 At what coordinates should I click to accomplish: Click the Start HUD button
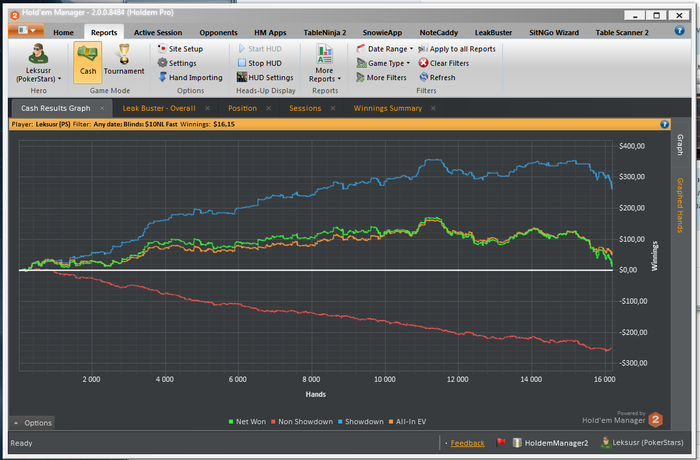point(260,49)
